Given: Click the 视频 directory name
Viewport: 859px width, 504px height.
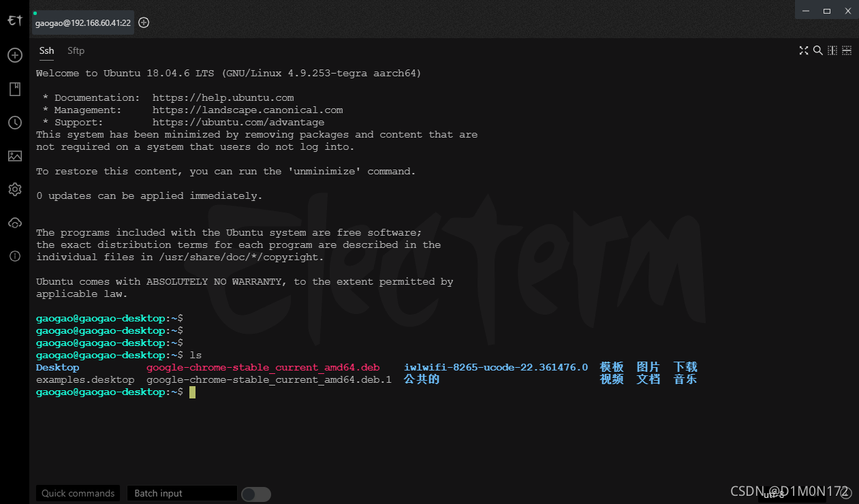Looking at the screenshot, I should (612, 379).
